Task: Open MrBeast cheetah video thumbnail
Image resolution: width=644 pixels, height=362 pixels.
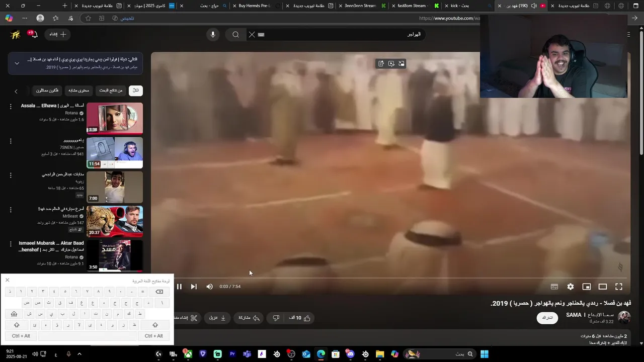Action: pyautogui.click(x=115, y=221)
